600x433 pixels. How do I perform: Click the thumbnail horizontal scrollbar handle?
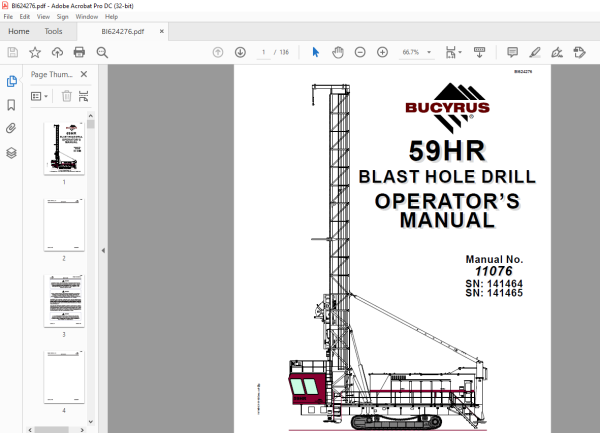point(52,430)
